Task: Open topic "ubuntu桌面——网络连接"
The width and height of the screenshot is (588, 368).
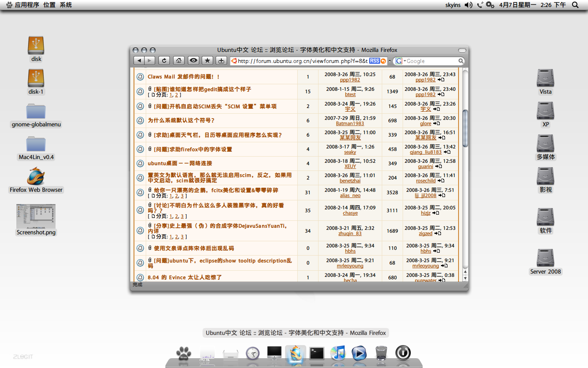Action: click(x=180, y=163)
